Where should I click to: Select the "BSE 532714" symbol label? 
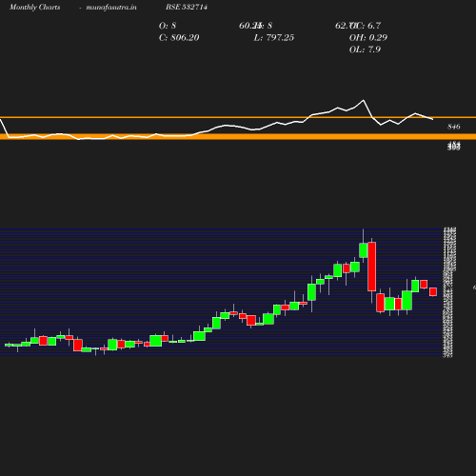point(187,7)
